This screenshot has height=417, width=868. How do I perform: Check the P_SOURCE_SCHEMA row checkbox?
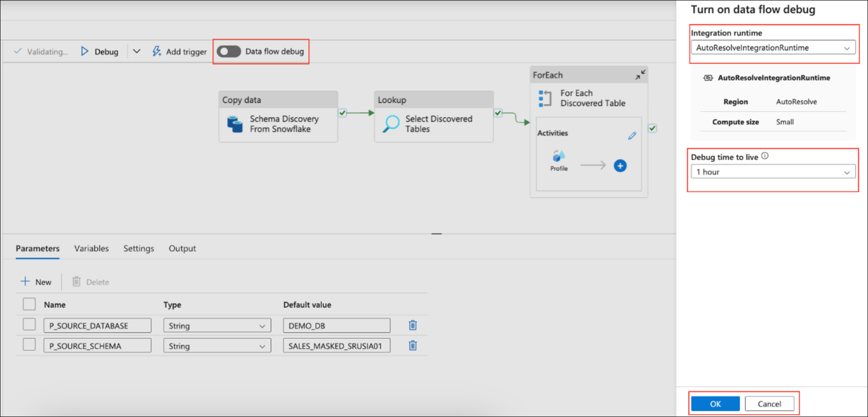[29, 345]
